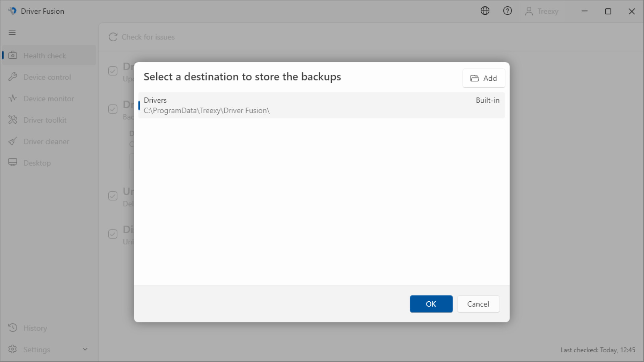
Task: Open the Device control panel
Action: pos(47,77)
